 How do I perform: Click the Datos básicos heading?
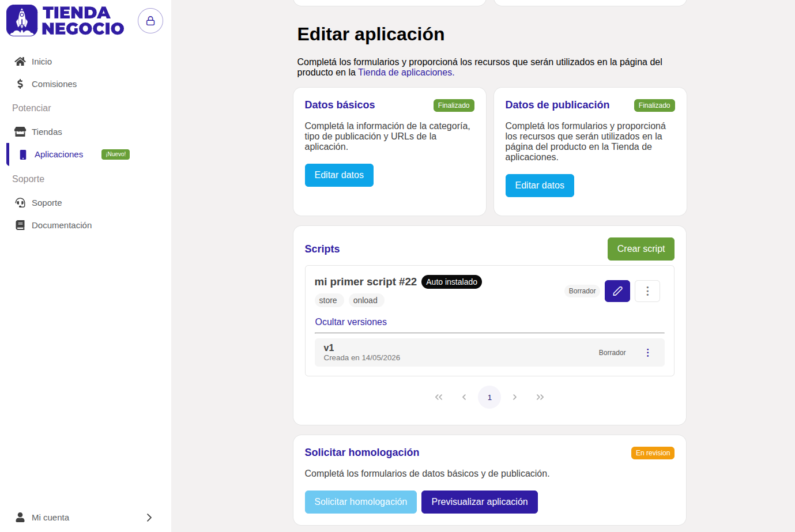click(340, 105)
